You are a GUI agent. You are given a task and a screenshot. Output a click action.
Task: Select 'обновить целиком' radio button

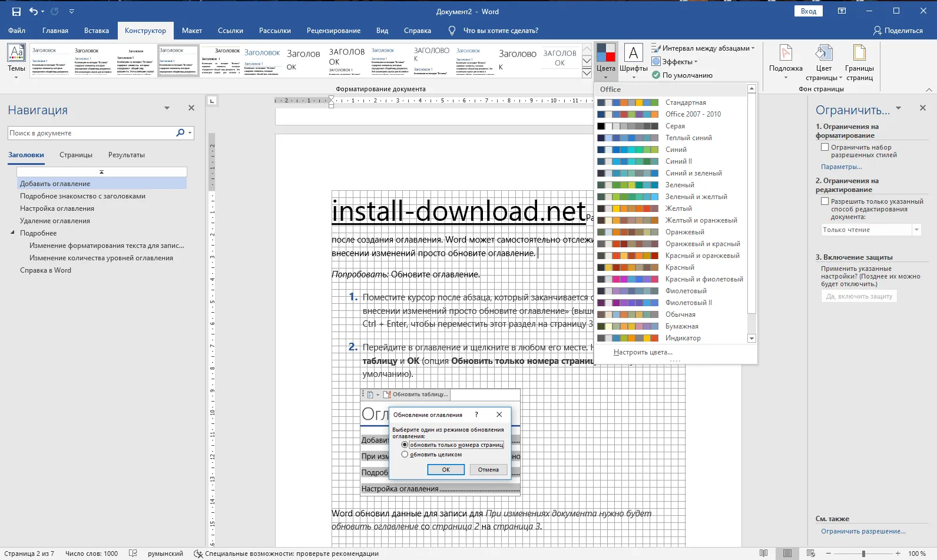click(405, 455)
